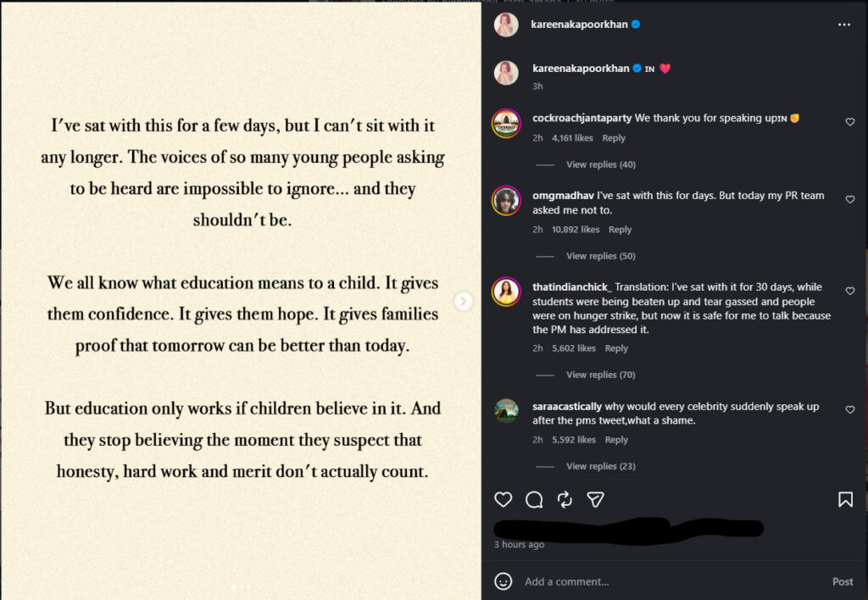Like the saraacastically comment
The image size is (868, 600).
849,409
